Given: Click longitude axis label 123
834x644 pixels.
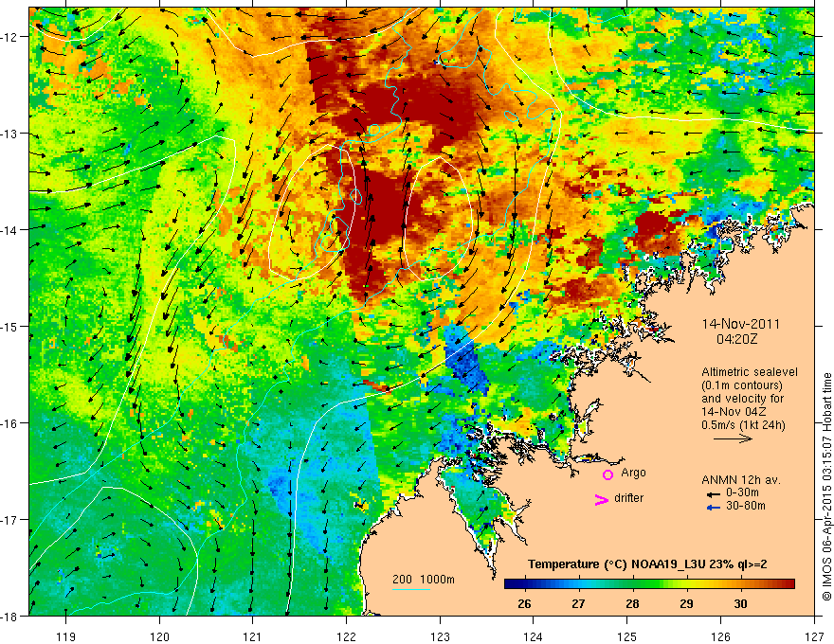Looking at the screenshot, I should point(440,636).
